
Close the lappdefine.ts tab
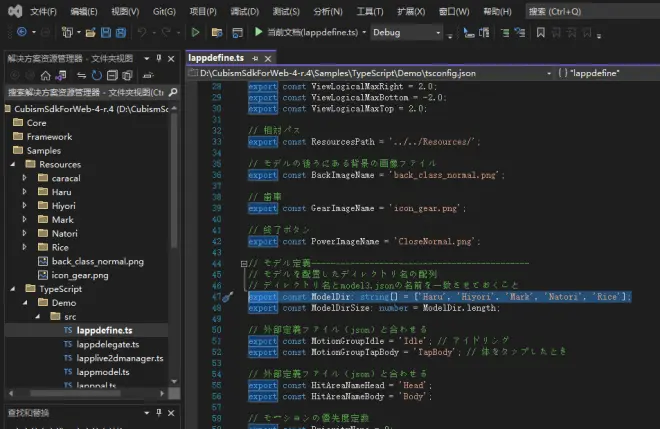(268, 59)
